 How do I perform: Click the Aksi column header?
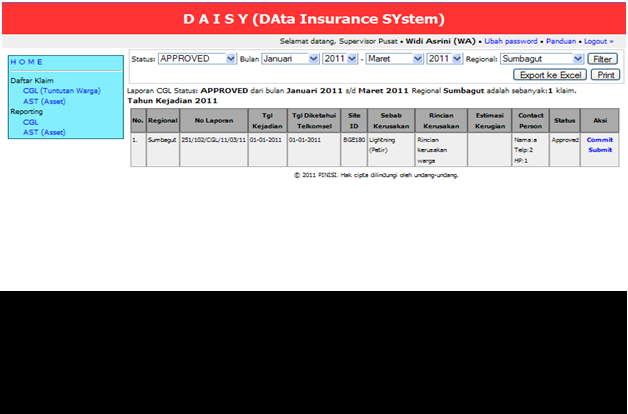click(x=600, y=121)
